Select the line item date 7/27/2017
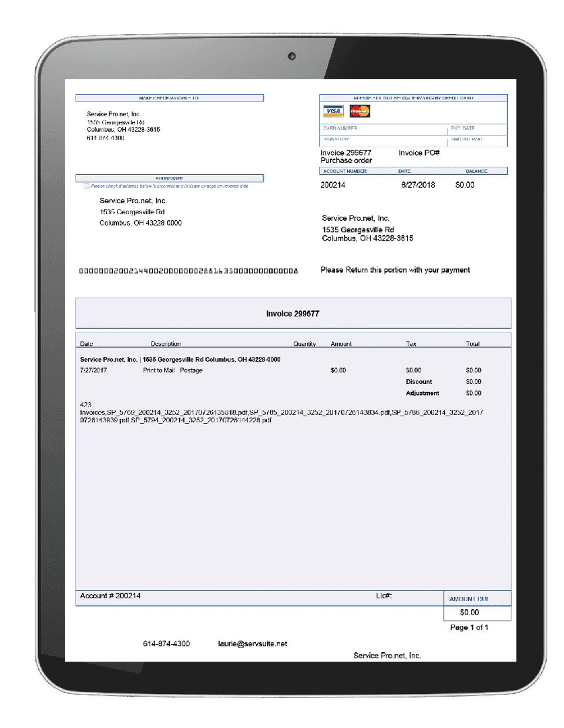 (x=93, y=370)
